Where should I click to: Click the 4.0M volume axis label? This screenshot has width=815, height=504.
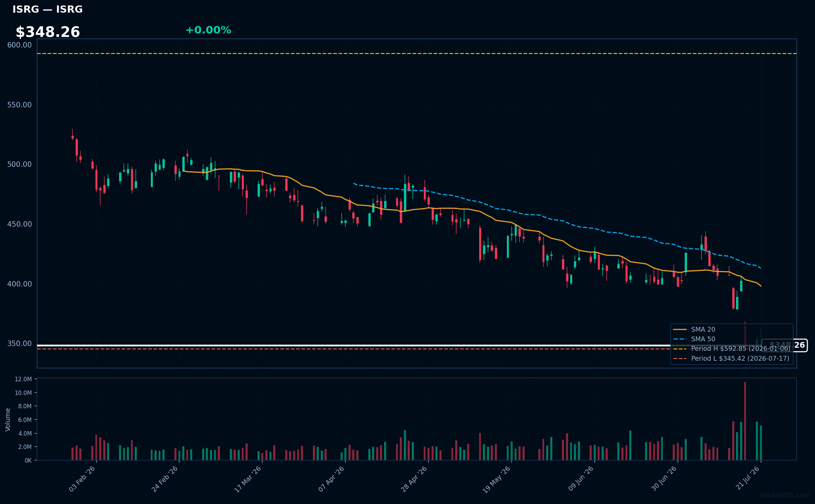pos(25,434)
